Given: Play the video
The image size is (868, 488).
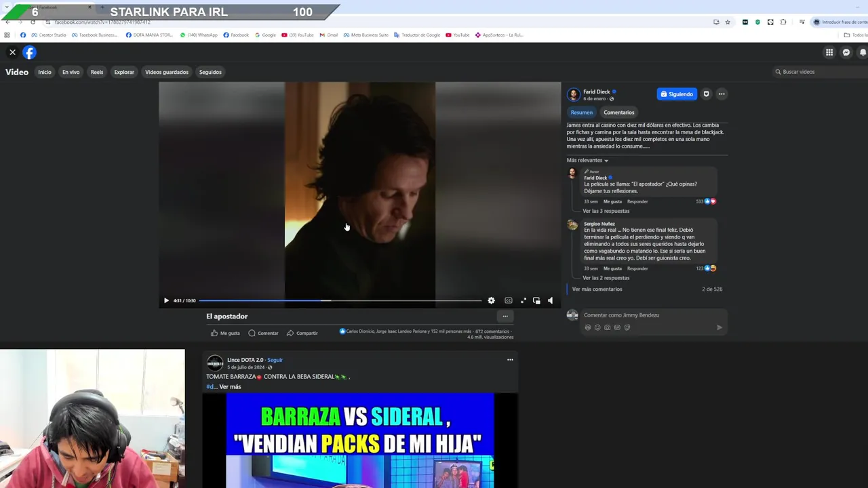Looking at the screenshot, I should (x=166, y=300).
